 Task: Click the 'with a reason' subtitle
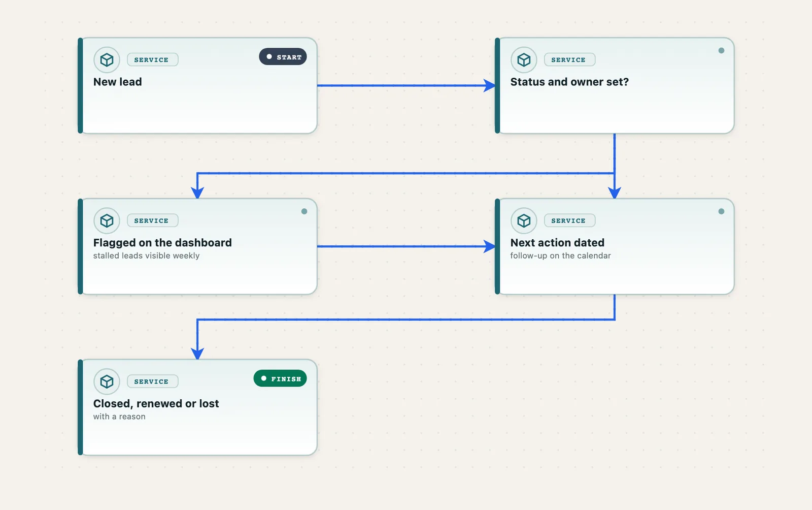(119, 417)
